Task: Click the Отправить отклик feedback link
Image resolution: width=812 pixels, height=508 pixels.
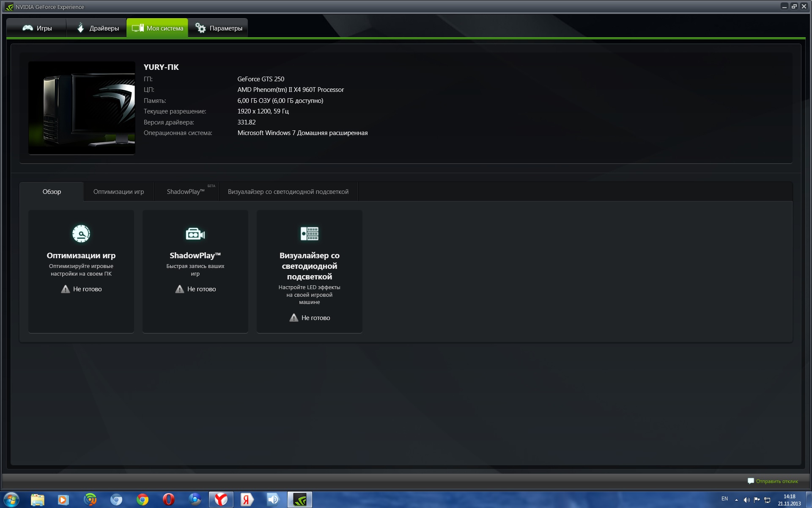Action: [x=776, y=481]
